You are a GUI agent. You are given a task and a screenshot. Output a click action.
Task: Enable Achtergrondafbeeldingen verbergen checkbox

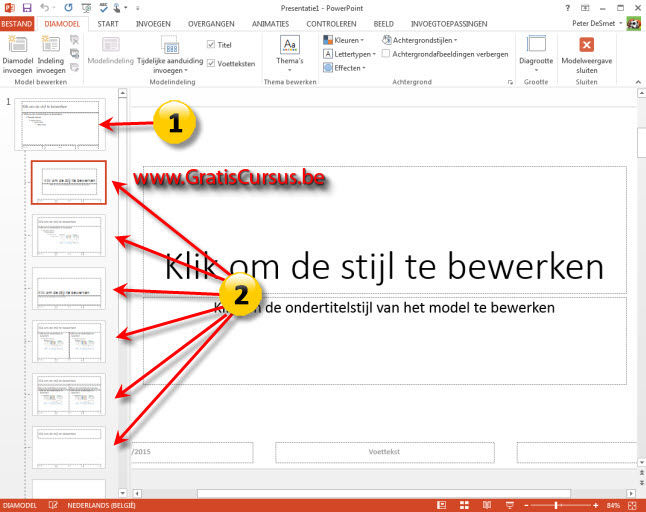click(386, 54)
